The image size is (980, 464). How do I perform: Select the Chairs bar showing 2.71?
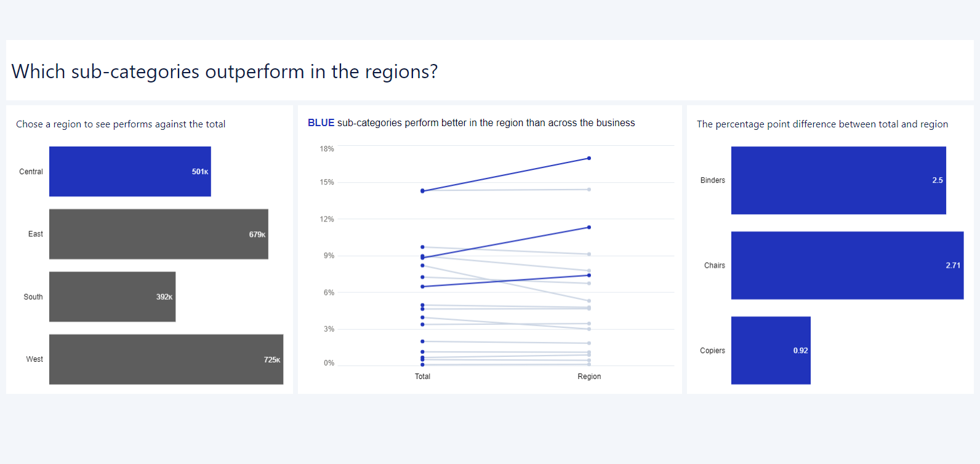847,265
